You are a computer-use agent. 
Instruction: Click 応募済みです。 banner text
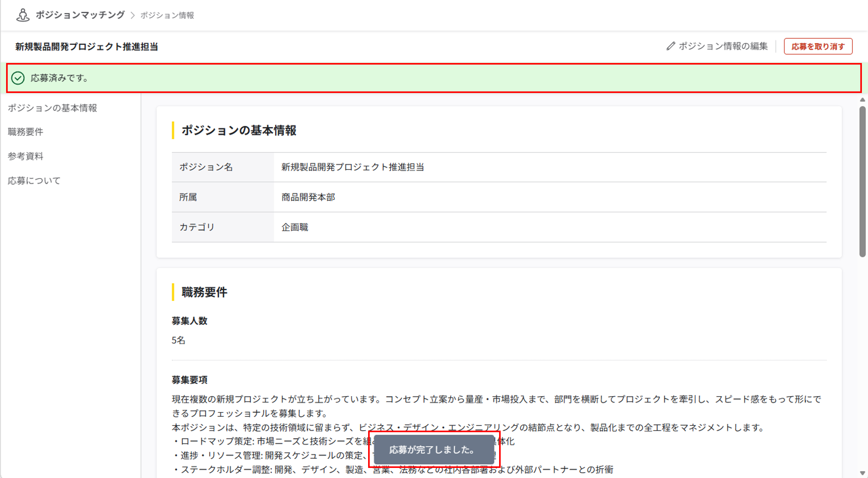click(59, 78)
